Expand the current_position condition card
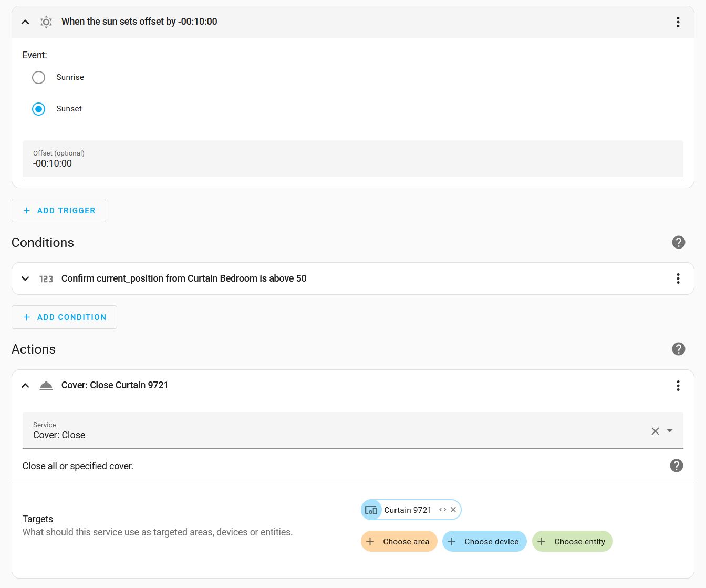Viewport: 706px width, 588px height. pos(25,278)
